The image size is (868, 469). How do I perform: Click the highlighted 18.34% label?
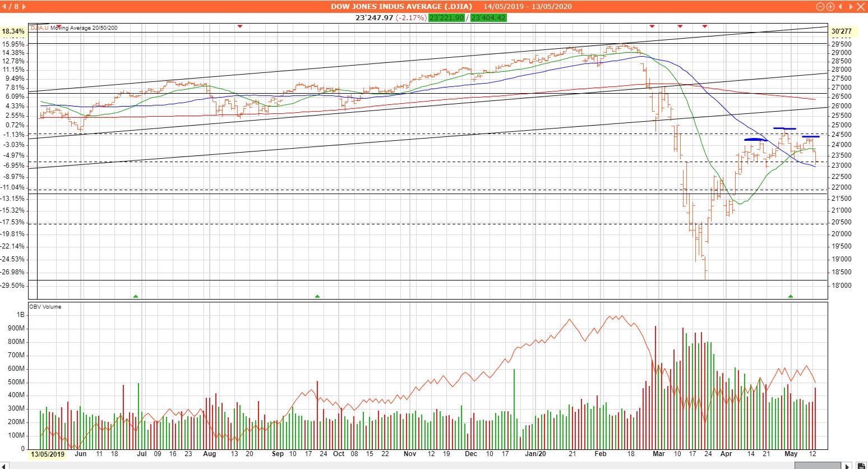(13, 31)
